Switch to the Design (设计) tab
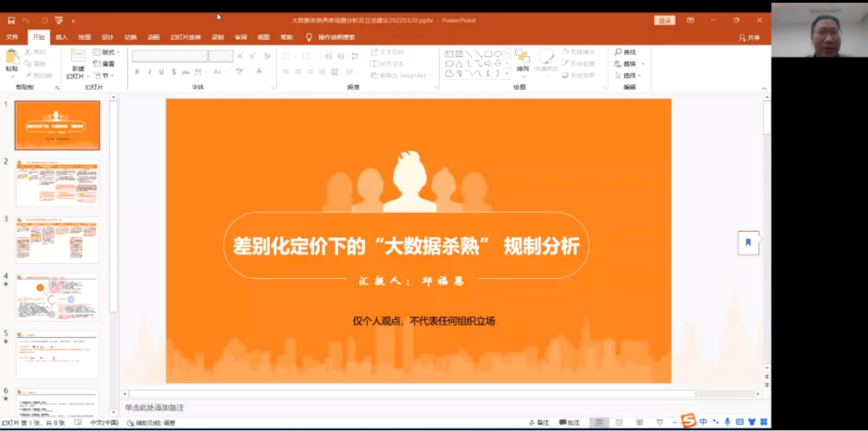The width and height of the screenshot is (868, 431). point(107,37)
